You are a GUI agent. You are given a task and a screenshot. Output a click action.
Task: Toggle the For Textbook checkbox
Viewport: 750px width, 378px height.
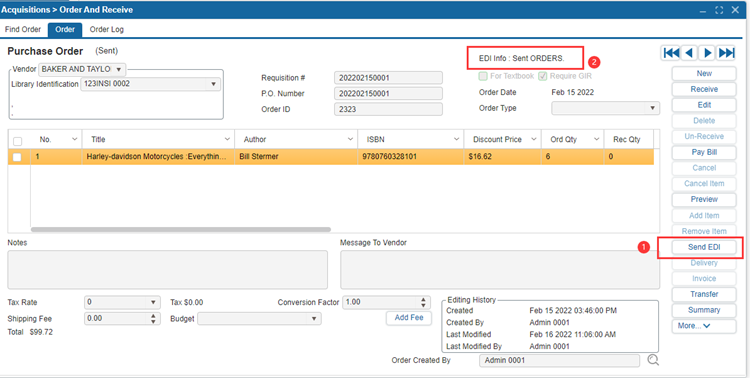[x=483, y=76]
